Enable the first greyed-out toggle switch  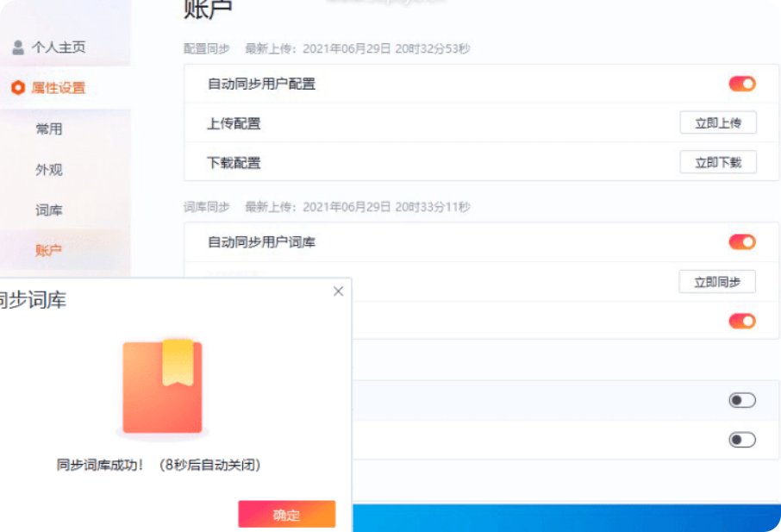741,400
